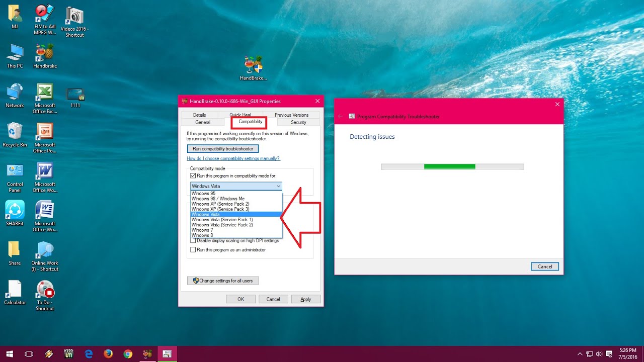Enable Disable display scaling on high DPI settings

pyautogui.click(x=193, y=241)
